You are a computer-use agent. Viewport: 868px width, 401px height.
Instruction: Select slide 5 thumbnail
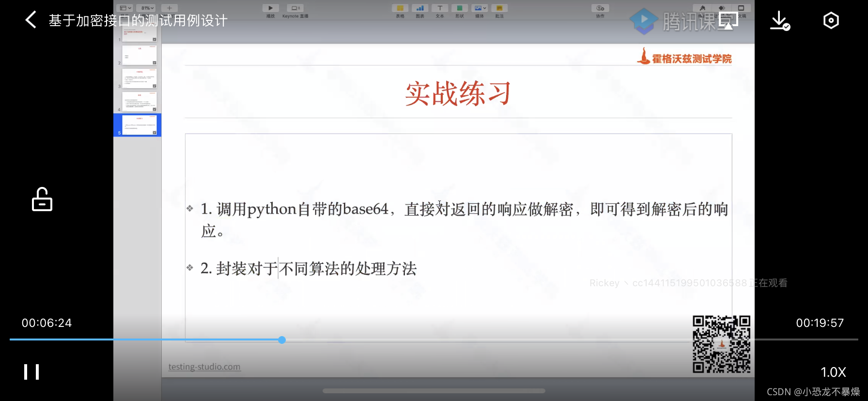[139, 125]
